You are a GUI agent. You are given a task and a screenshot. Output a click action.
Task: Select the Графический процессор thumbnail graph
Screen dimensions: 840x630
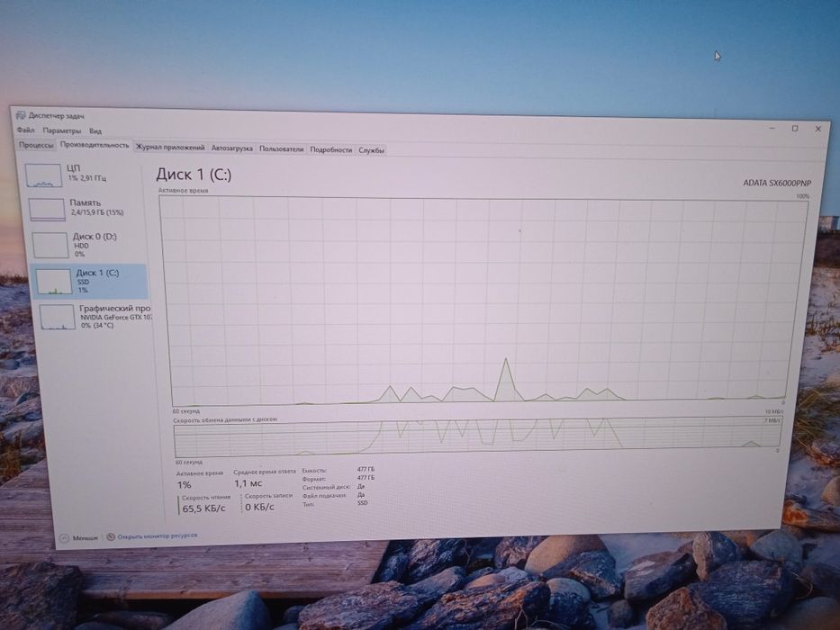(58, 317)
